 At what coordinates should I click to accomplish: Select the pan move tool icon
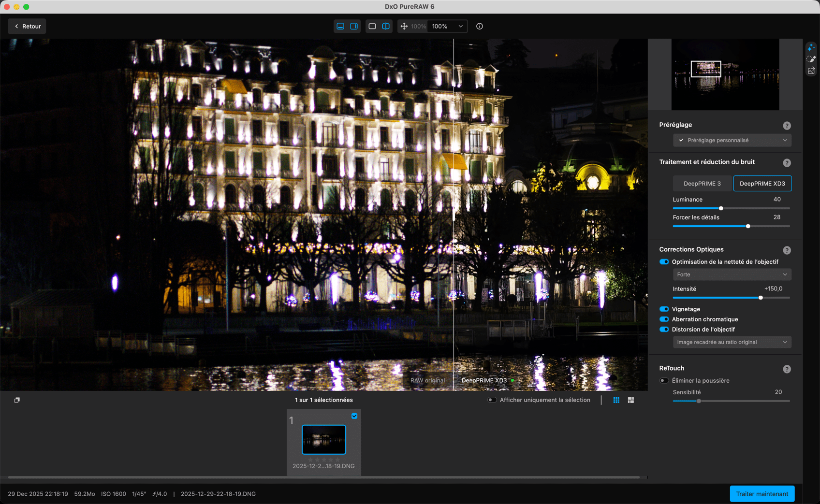coord(404,26)
